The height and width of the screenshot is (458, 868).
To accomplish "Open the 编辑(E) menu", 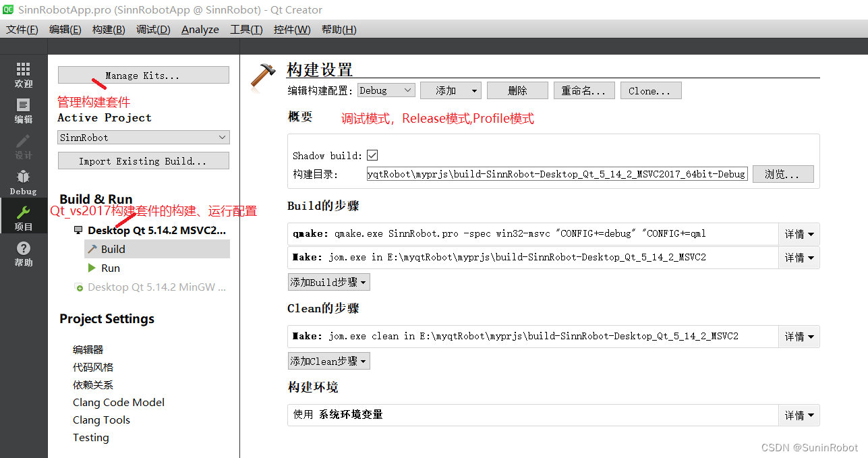I will pyautogui.click(x=65, y=30).
